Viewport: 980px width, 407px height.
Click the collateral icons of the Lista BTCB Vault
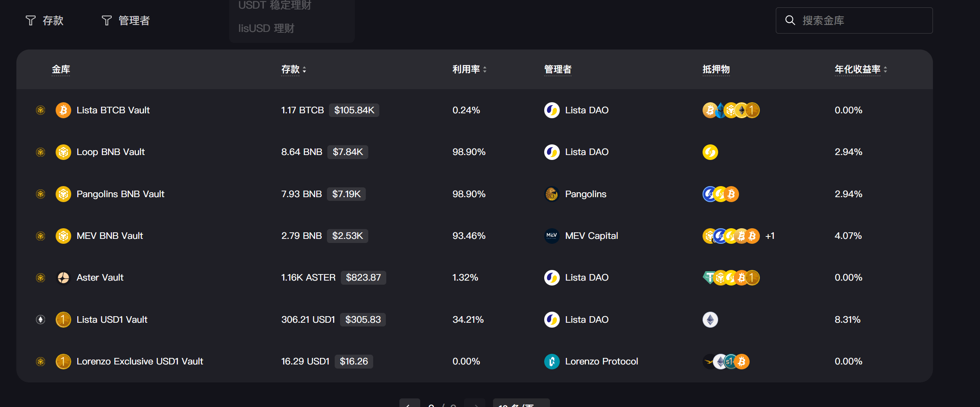pyautogui.click(x=731, y=110)
